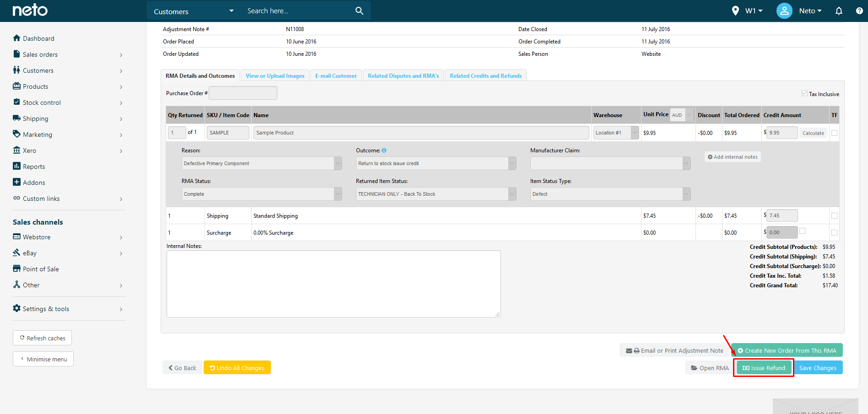Switch to Related Credits and Refunds tab
This screenshot has height=414, width=868.
point(485,75)
